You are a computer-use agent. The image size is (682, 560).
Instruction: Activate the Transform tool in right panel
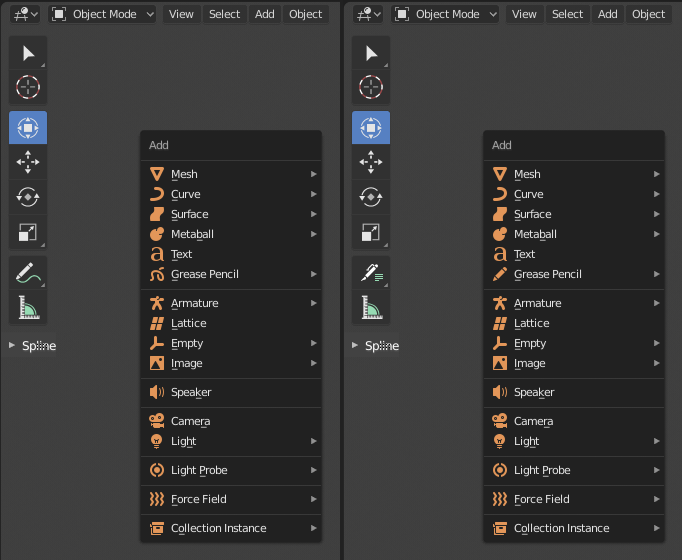371,127
